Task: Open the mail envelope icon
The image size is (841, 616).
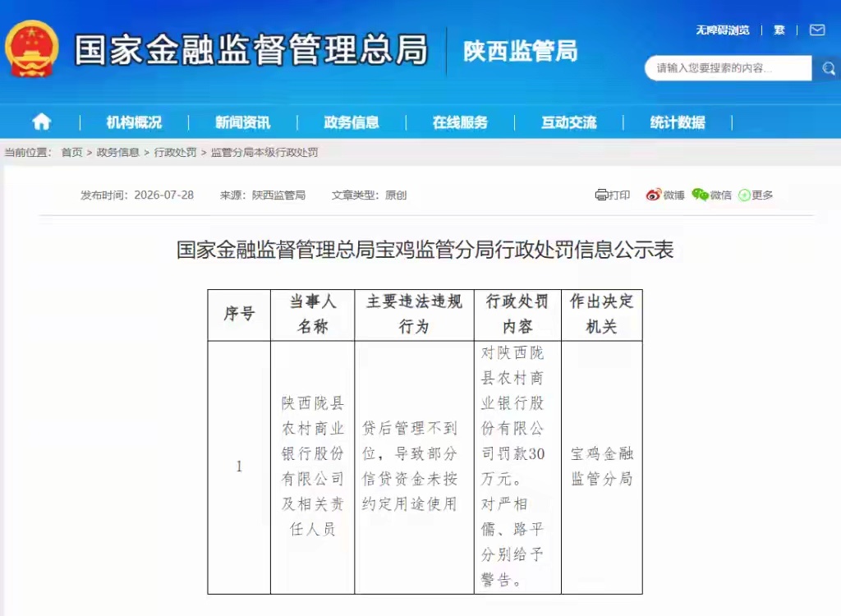Action: [x=817, y=30]
